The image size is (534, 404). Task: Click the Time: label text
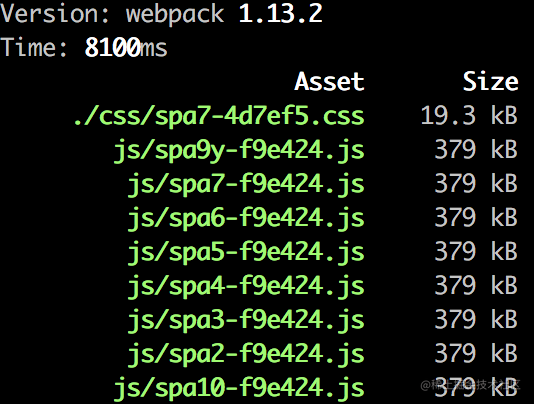(x=34, y=47)
